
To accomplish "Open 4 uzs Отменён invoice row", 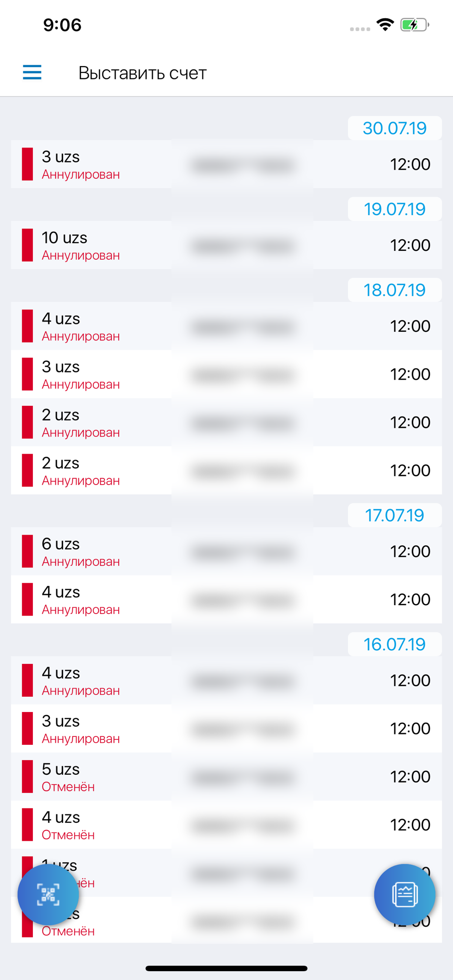I will 226,825.
